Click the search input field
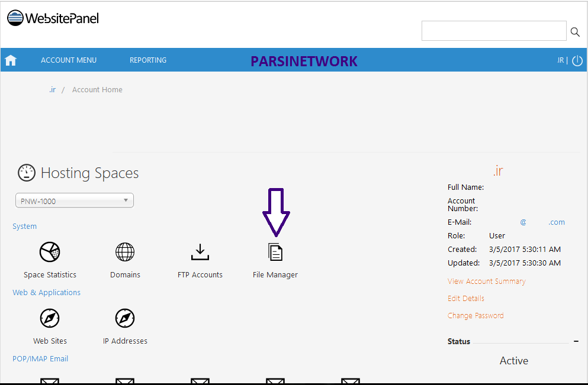The width and height of the screenshot is (588, 385). [x=494, y=31]
